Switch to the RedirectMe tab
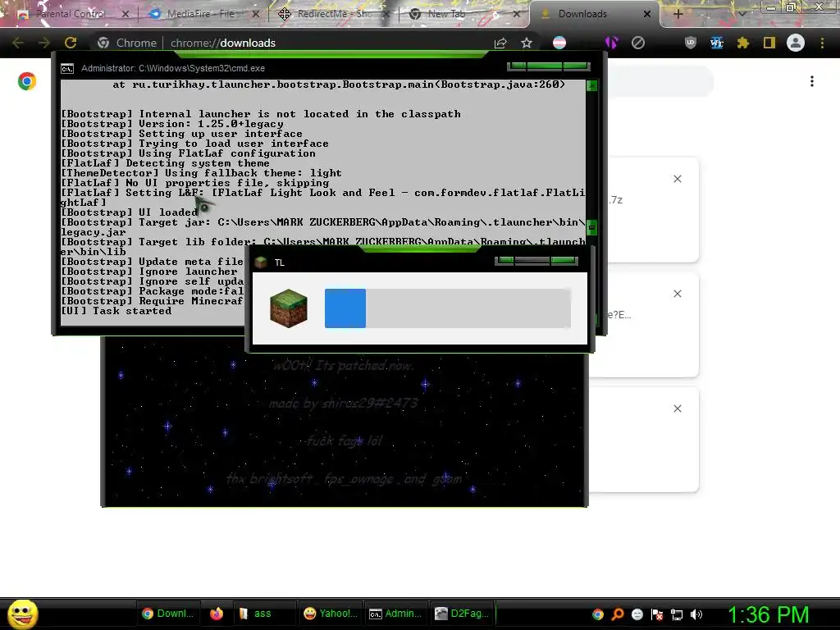840x630 pixels. pyautogui.click(x=335, y=14)
